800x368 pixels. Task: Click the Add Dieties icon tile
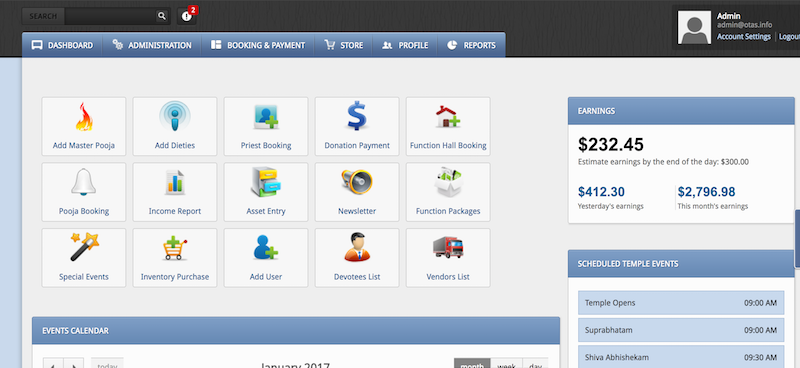tap(175, 126)
